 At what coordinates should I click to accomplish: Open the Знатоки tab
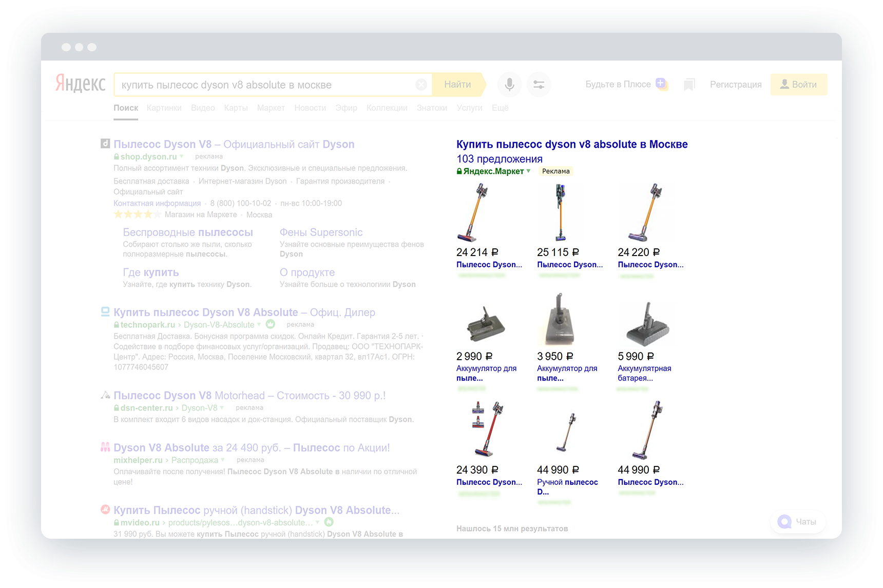[x=432, y=108]
